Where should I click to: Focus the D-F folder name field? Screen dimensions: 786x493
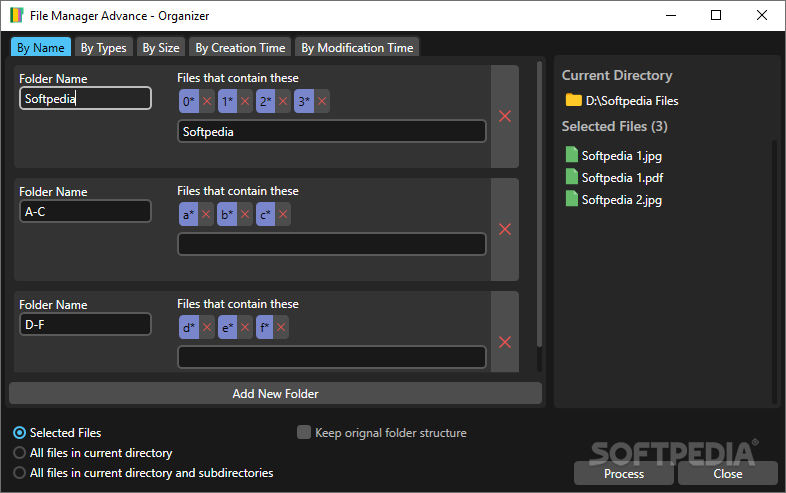pyautogui.click(x=85, y=324)
